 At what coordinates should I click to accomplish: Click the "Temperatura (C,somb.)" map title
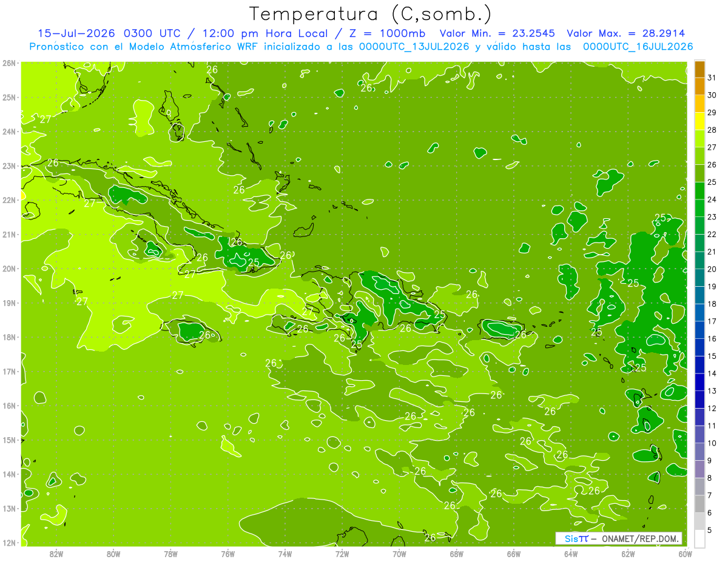coord(371,14)
